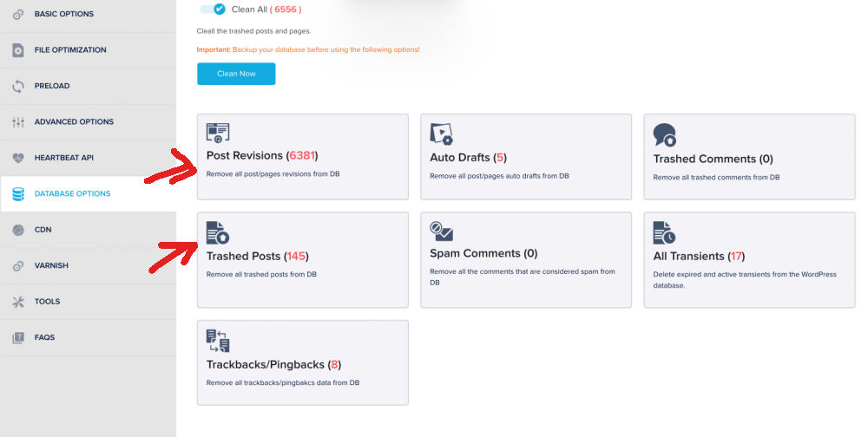Click the Advanced Options sliders icon
The height and width of the screenshot is (437, 868).
tap(18, 122)
